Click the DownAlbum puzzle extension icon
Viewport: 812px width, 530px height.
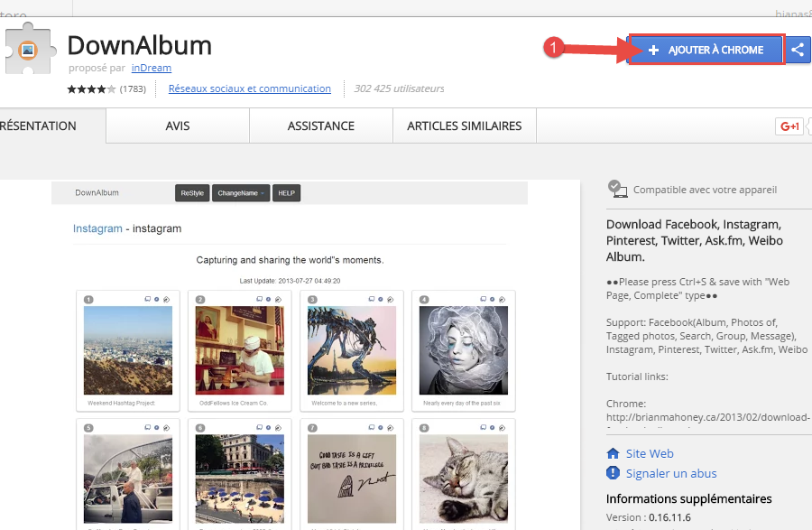(28, 50)
